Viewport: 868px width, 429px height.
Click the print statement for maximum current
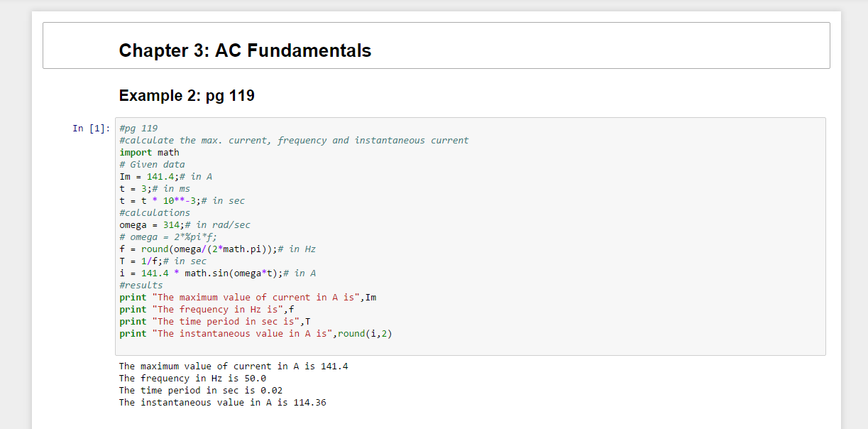pos(248,298)
